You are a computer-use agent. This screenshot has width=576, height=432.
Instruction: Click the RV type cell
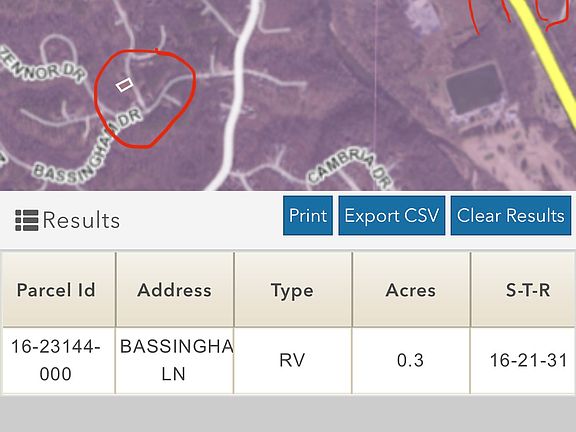click(x=293, y=360)
